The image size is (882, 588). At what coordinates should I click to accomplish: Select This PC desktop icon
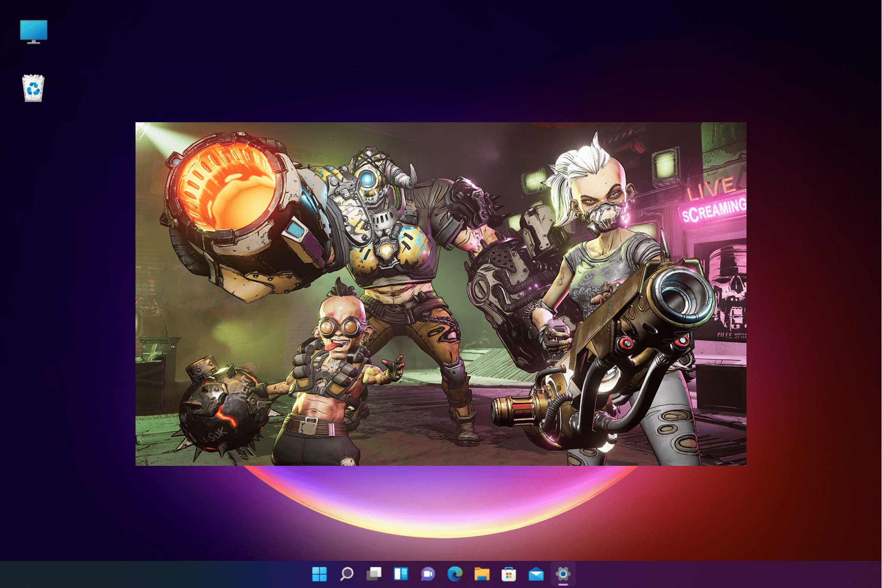34,32
